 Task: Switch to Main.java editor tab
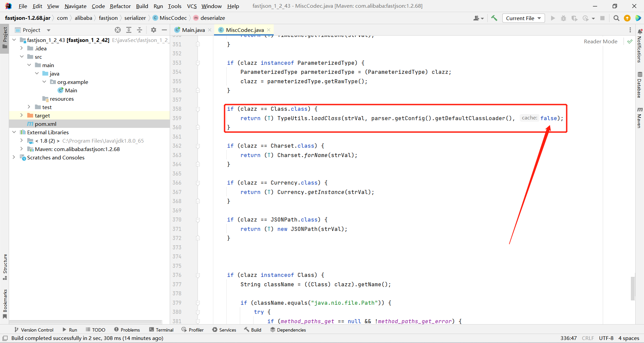193,30
